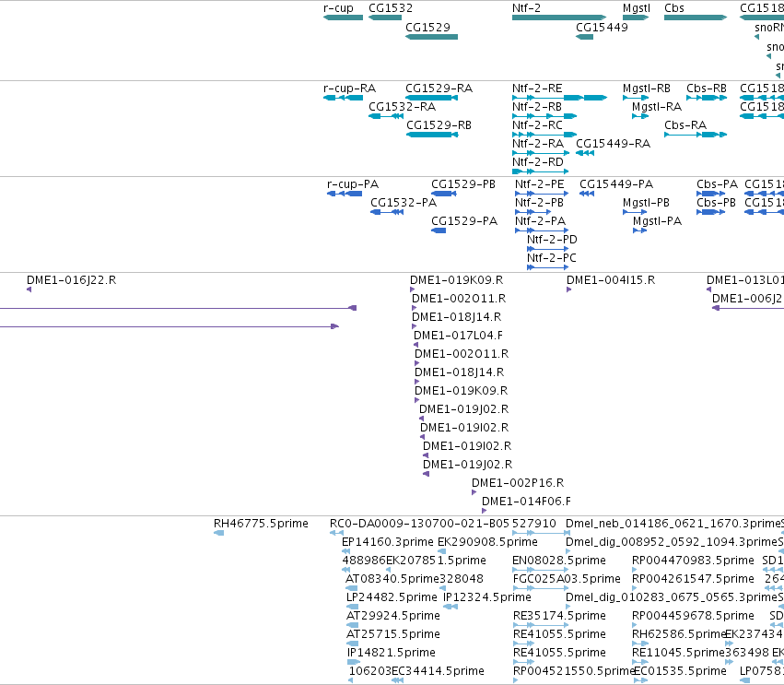Select EST RH62586.5prime
784x685 pixels.
(x=640, y=644)
